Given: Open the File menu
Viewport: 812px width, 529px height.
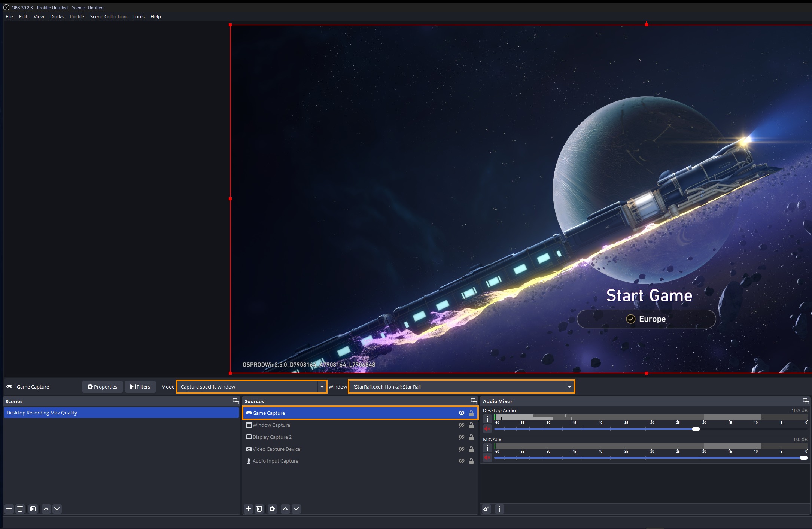Looking at the screenshot, I should coord(9,16).
